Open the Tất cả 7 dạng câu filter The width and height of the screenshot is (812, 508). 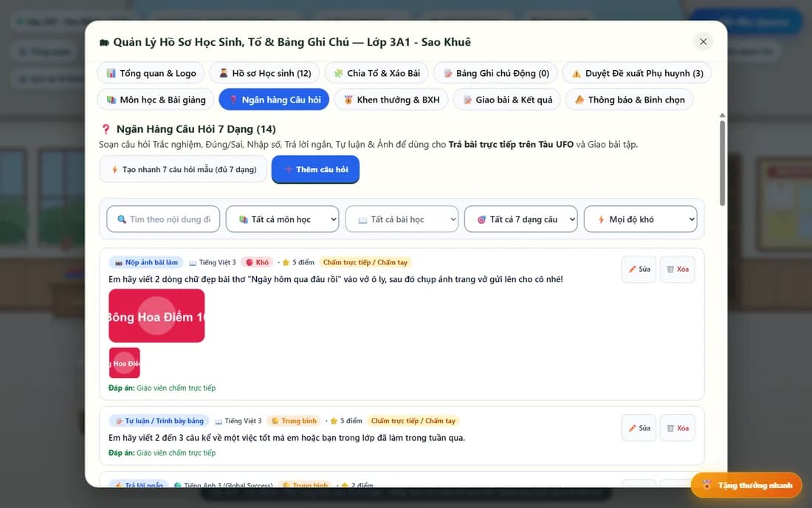click(521, 219)
